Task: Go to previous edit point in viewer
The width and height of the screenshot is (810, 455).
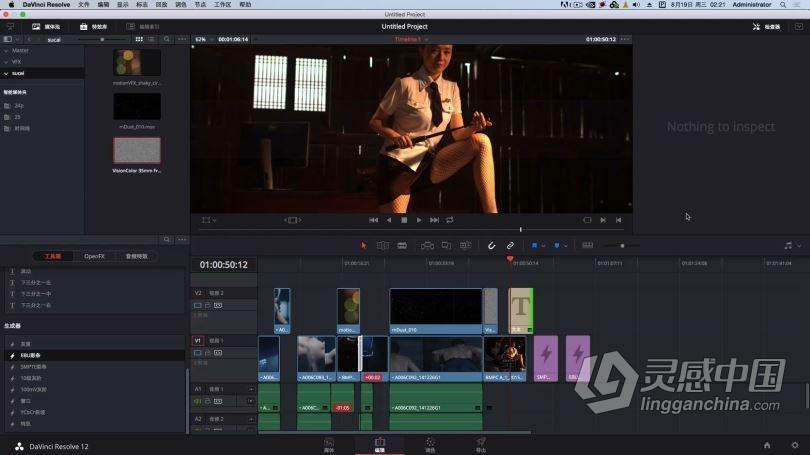Action: coord(618,220)
